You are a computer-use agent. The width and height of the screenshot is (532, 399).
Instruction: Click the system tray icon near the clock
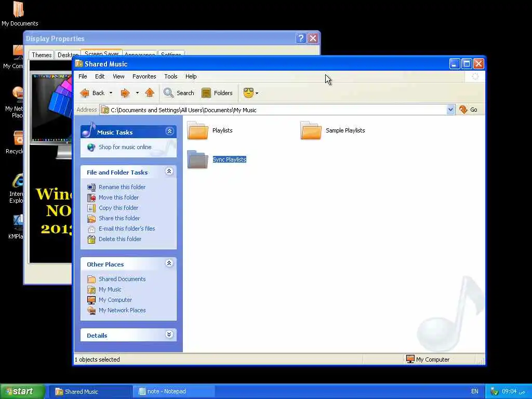494,392
